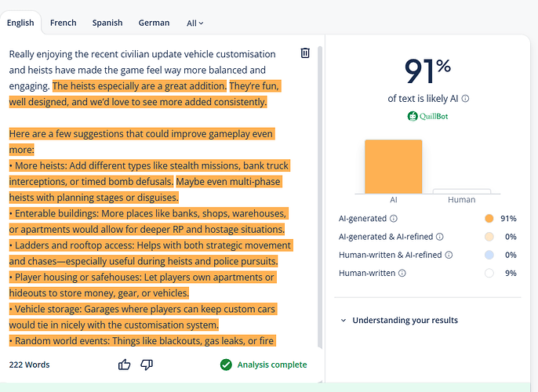Image resolution: width=538 pixels, height=392 pixels.
Task: Switch to the French tab
Action: tap(63, 23)
